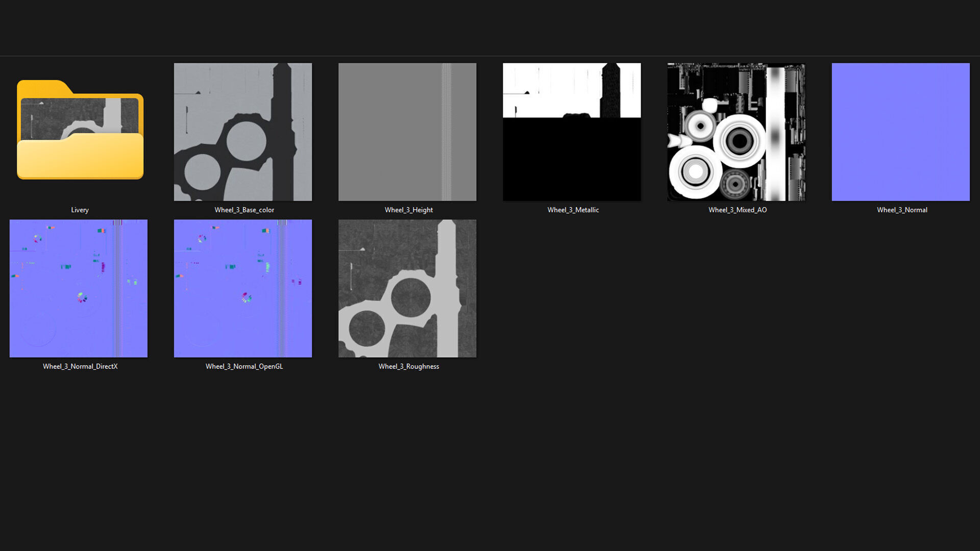Select the Wheel_3_Mixed_AO thumbnail

[736, 132]
